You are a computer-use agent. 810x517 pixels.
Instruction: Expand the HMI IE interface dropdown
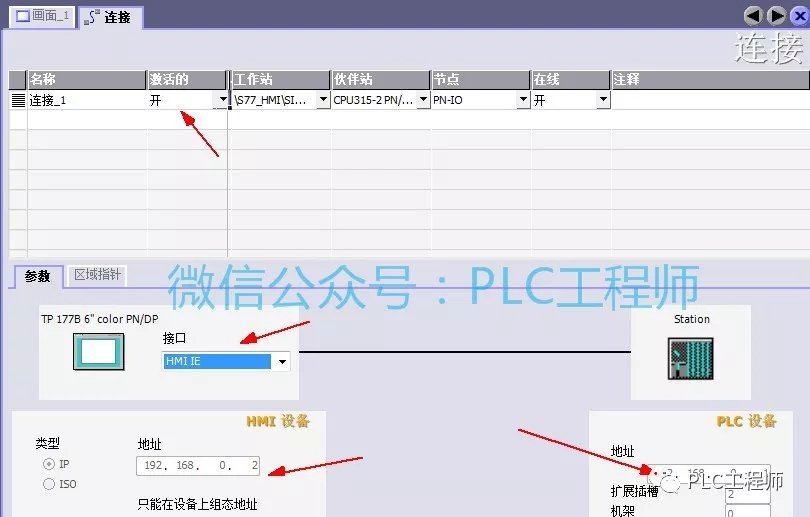[x=282, y=361]
